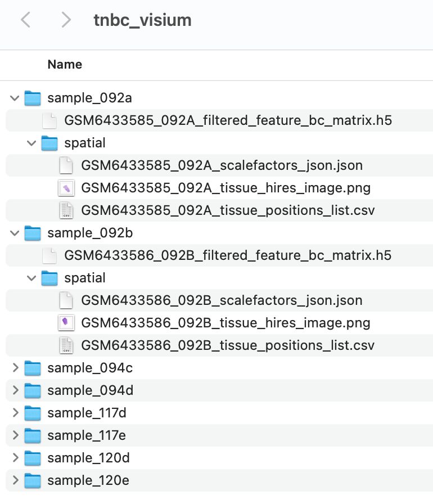This screenshot has width=433, height=504.
Task: Click the 092A scalefactors_json.json file icon
Action: pyautogui.click(x=66, y=165)
